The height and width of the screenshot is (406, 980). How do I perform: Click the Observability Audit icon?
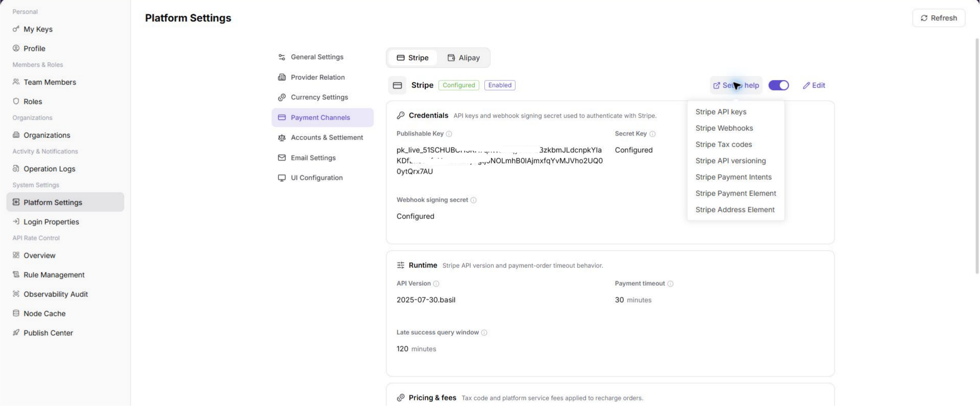[x=16, y=294]
